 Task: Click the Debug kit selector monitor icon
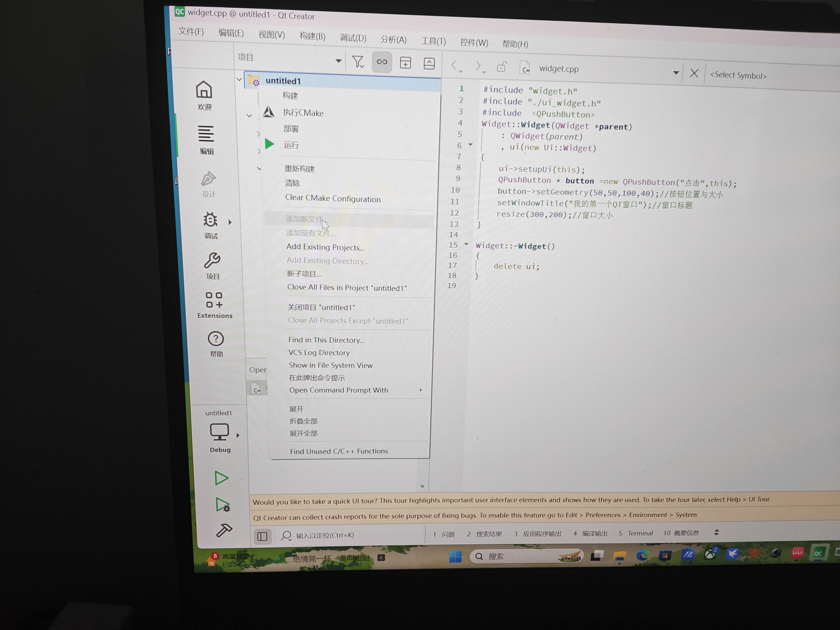click(219, 432)
